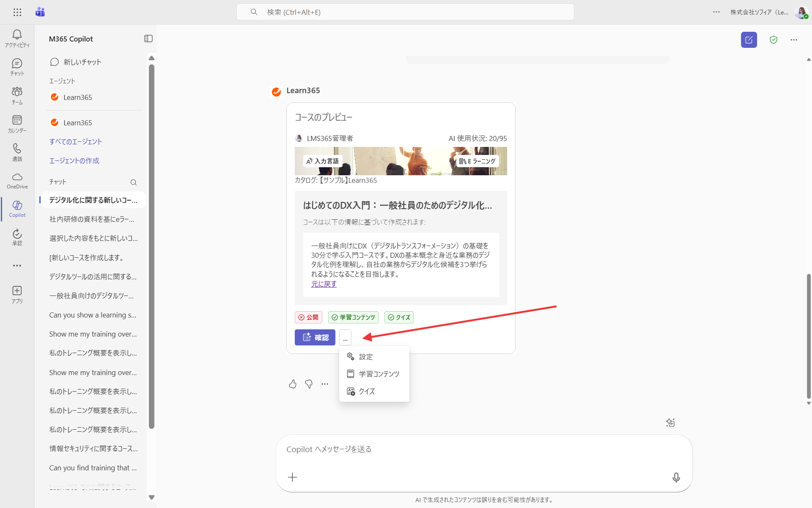Open the top bar settings ellipsis
812x508 pixels.
pos(716,12)
